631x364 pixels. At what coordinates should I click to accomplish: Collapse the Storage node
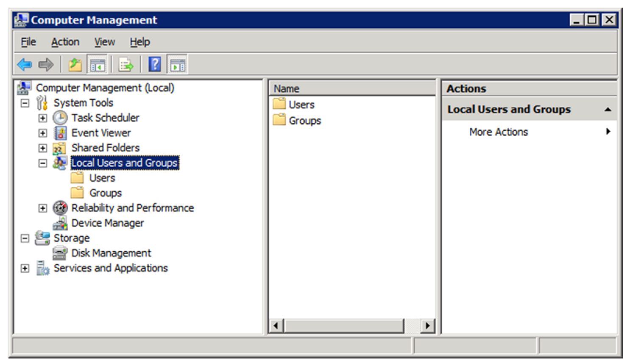(x=25, y=238)
